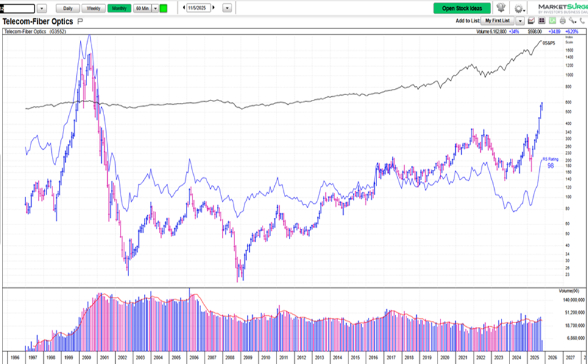Click the MarketSurge logo
Viewport: 588px width, 364px height.
(562, 7)
